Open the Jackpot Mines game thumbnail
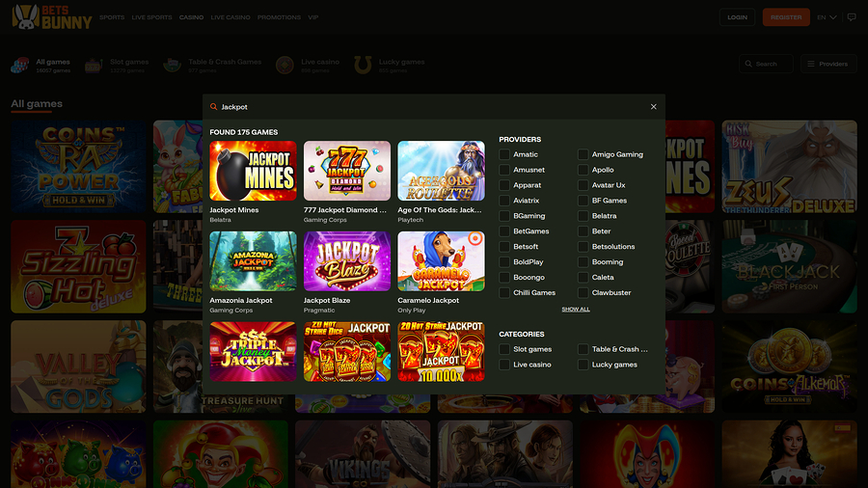Screen dimensions: 868x488 tap(253, 171)
